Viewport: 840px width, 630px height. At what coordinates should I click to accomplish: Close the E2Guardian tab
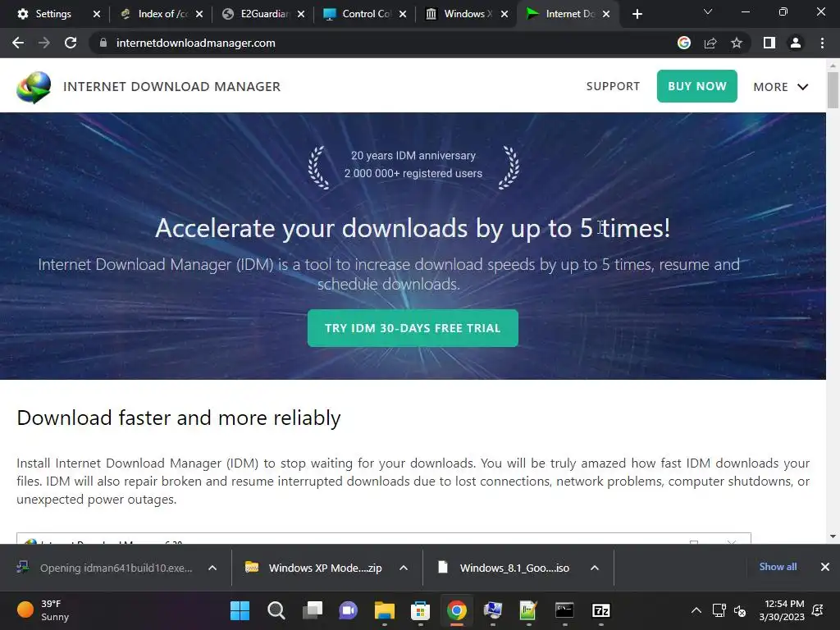tap(301, 14)
